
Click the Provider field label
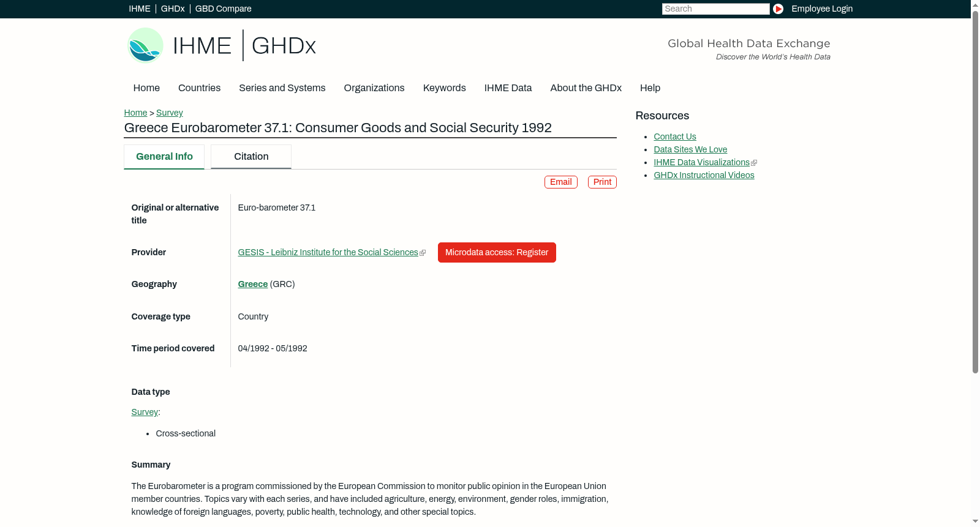tap(149, 253)
